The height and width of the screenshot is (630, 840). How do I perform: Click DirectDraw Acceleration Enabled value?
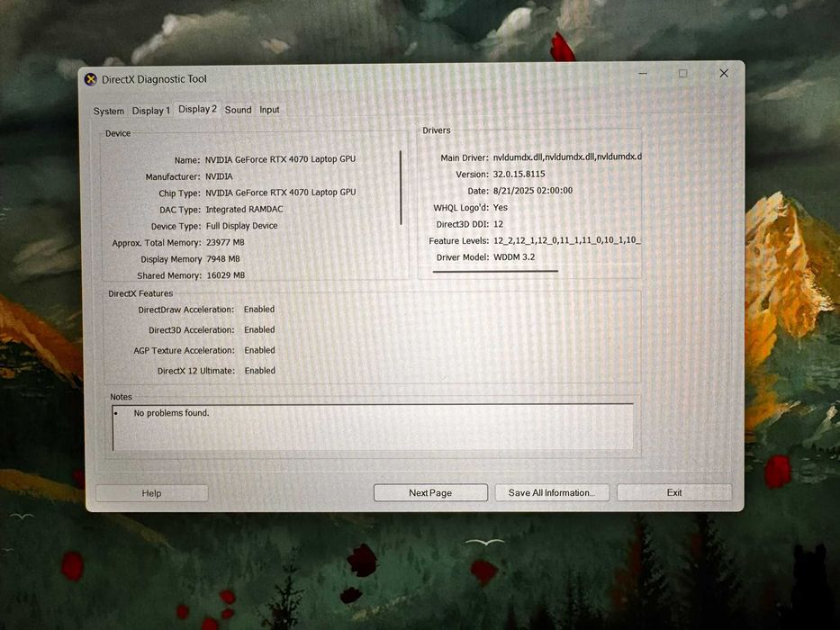point(259,309)
